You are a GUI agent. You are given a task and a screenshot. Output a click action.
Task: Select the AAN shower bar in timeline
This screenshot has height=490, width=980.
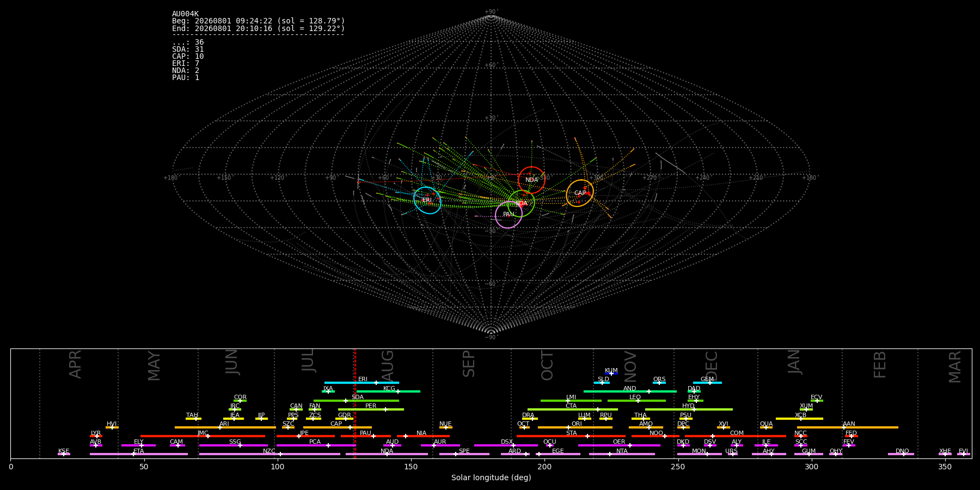coord(848,427)
